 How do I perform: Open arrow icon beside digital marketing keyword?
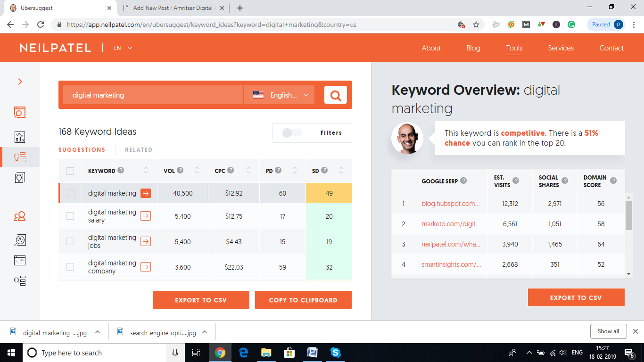(x=146, y=193)
